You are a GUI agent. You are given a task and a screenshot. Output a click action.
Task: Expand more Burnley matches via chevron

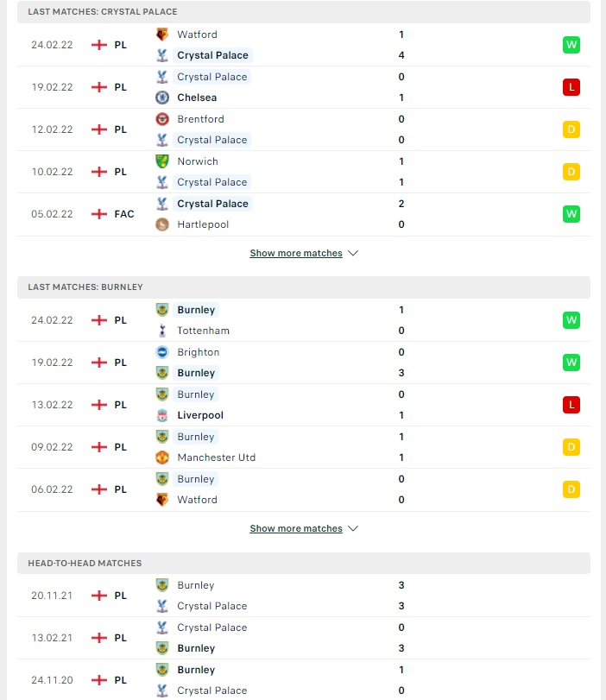(353, 528)
